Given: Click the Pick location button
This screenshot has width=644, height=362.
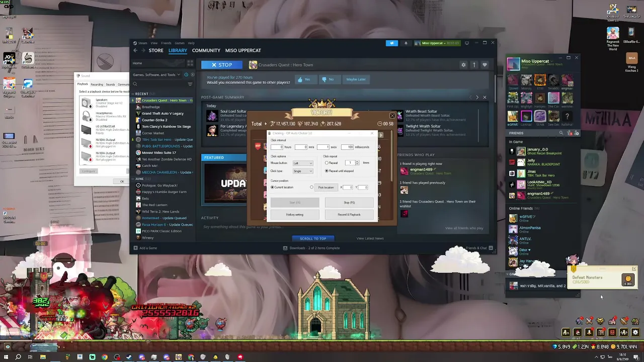Looking at the screenshot, I should [x=326, y=188].
